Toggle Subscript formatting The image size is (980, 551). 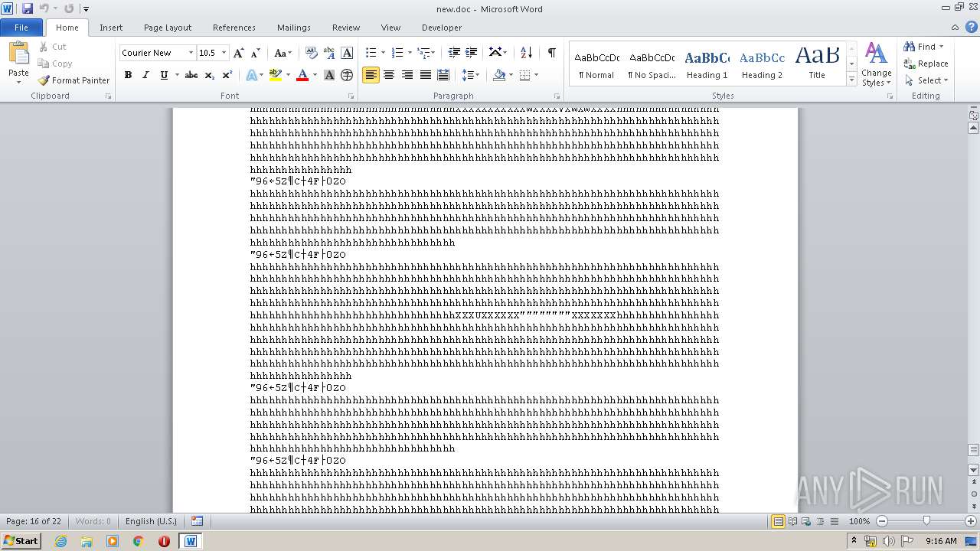click(209, 75)
